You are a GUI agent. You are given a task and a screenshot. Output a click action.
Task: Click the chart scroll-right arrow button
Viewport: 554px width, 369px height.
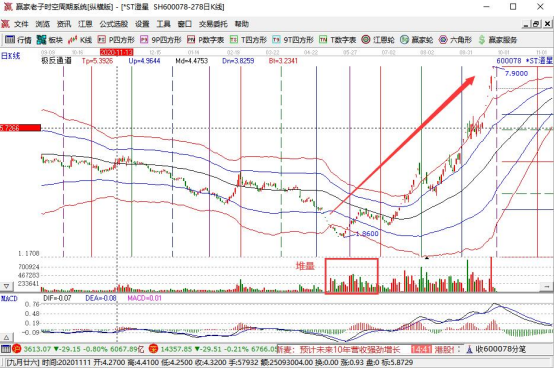(x=547, y=286)
